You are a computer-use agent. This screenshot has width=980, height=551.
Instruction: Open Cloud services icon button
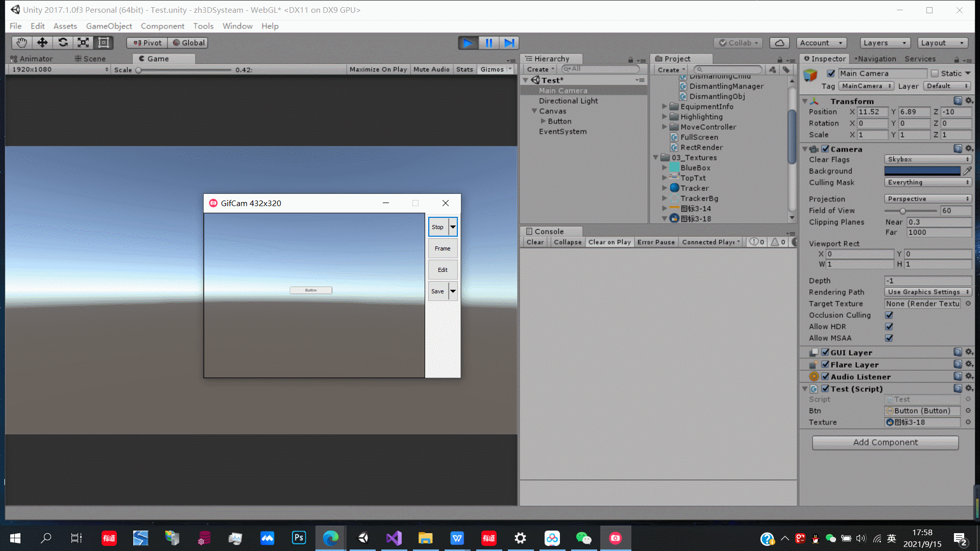(779, 43)
